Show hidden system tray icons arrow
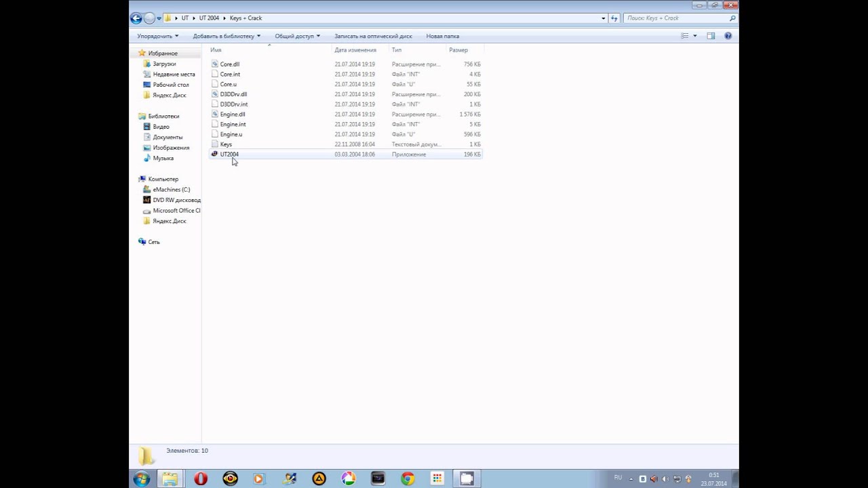The width and height of the screenshot is (868, 488). (x=631, y=479)
